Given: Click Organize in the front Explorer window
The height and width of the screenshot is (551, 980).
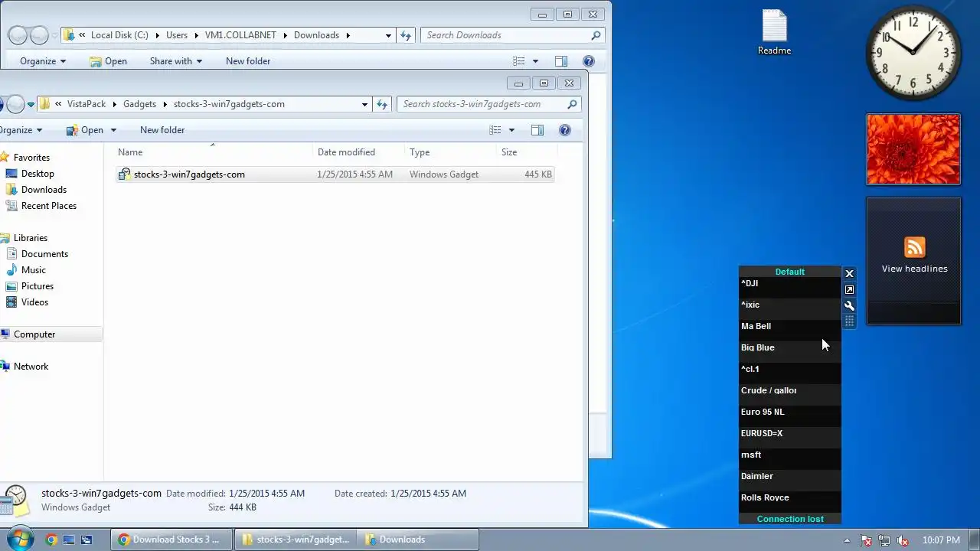Looking at the screenshot, I should pos(21,130).
